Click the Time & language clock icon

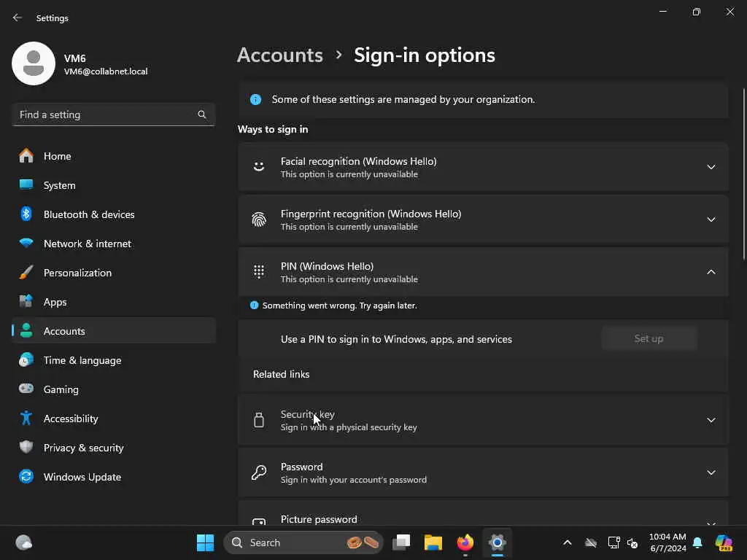point(26,359)
